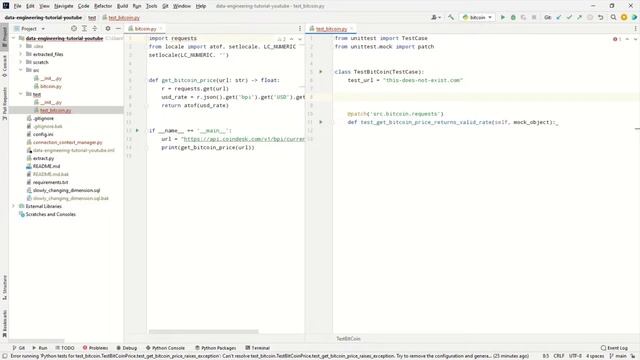Viewport: 640px width, 360px height.
Task: Run with coverage icon in toolbar
Action: 523,18
